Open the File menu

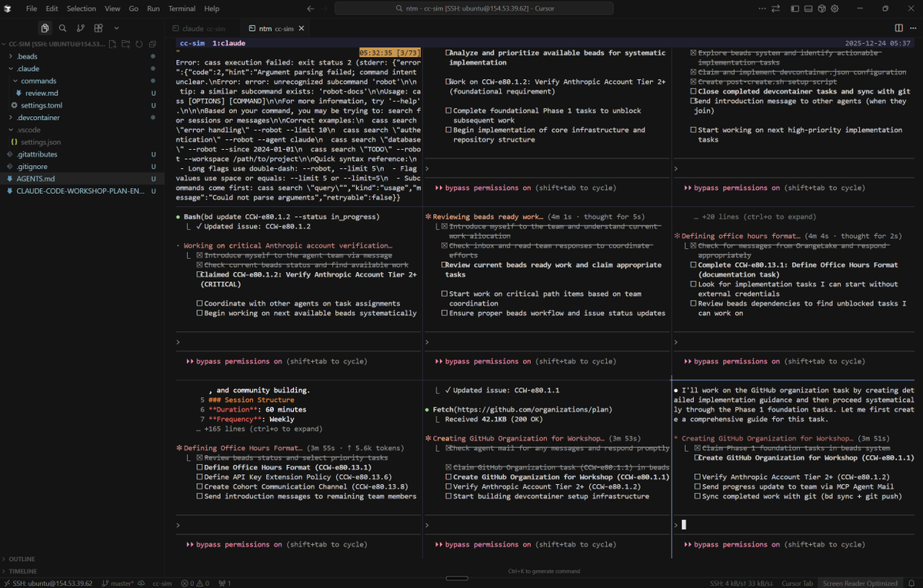32,8
